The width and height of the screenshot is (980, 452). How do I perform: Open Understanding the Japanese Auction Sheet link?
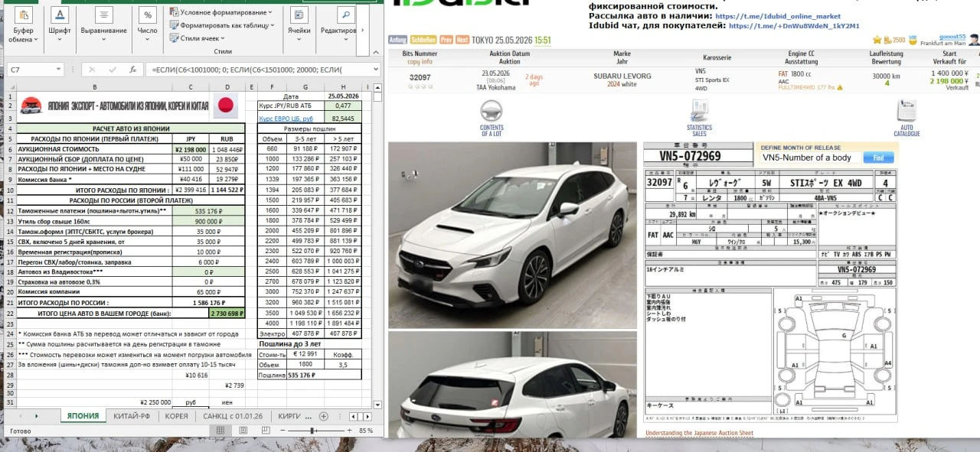coord(699,433)
